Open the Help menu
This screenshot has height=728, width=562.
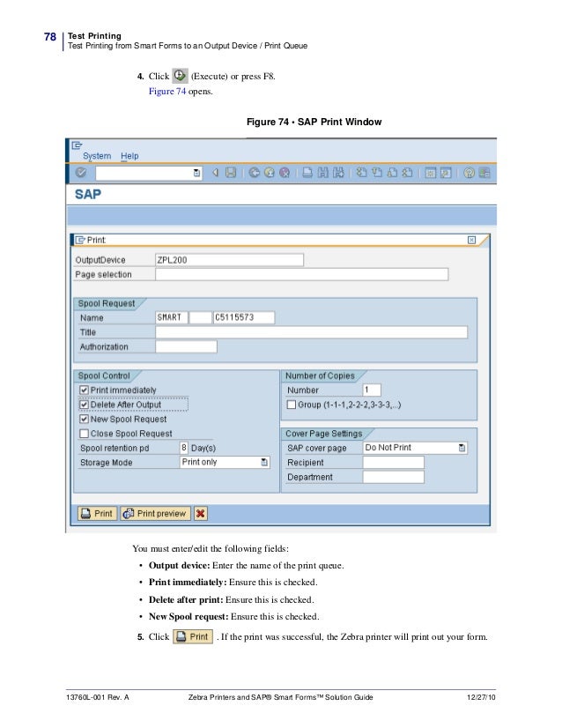[x=129, y=156]
